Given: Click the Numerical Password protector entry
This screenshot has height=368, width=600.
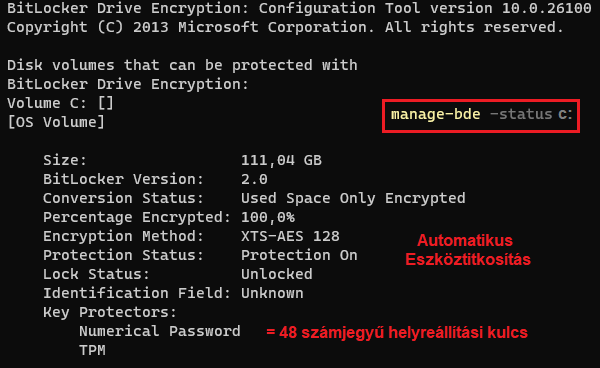Looking at the screenshot, I should [x=160, y=331].
